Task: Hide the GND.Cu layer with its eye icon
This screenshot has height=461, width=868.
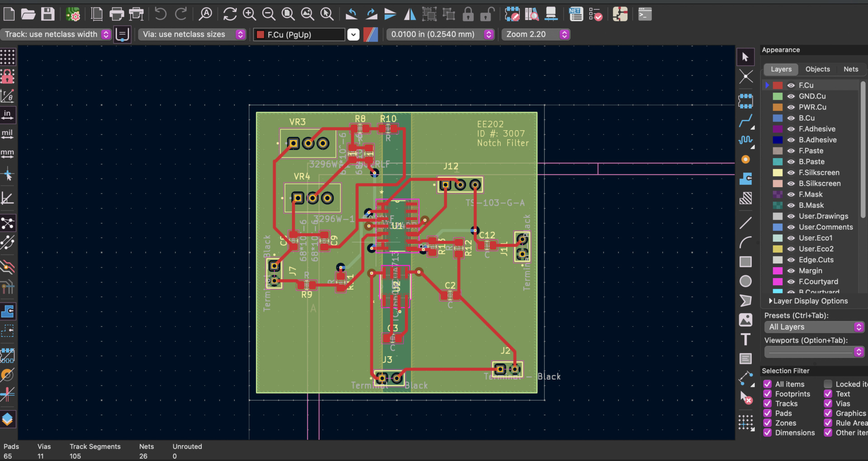Action: [x=791, y=96]
